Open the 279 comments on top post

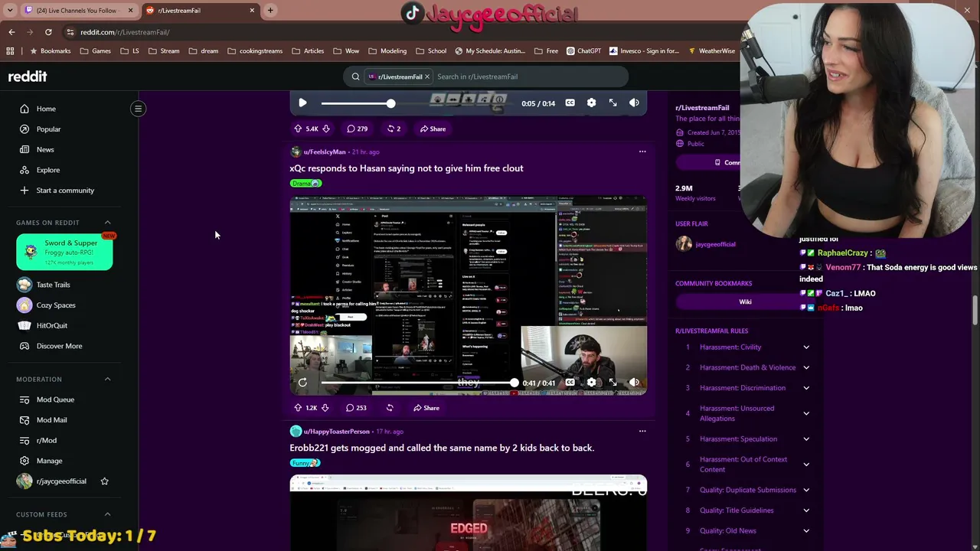pos(357,129)
